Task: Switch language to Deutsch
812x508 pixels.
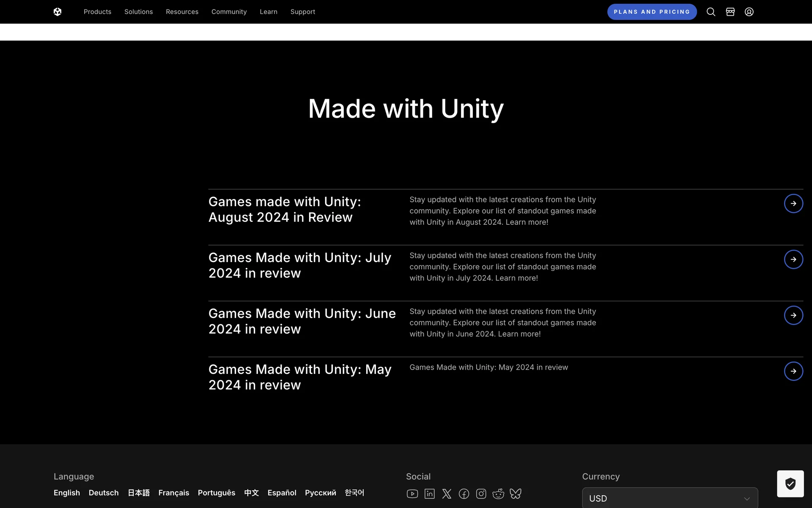Action: (x=104, y=493)
